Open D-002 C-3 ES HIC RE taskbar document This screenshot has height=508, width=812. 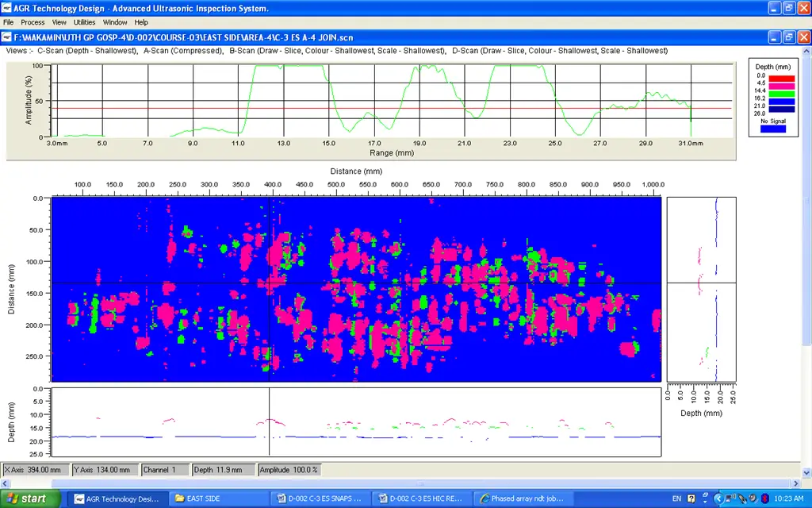coord(422,498)
